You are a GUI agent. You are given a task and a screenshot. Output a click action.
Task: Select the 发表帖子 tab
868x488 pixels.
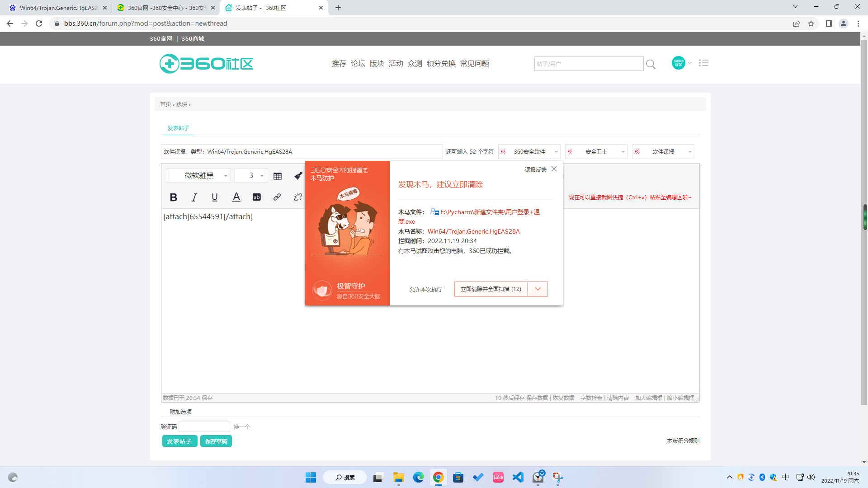point(178,128)
